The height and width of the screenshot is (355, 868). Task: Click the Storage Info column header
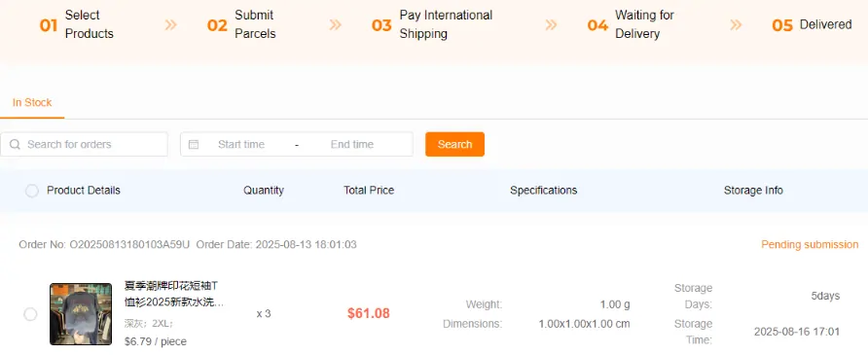753,191
